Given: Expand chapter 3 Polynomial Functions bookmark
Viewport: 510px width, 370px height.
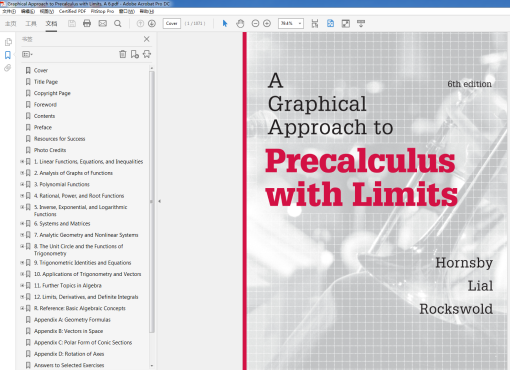Looking at the screenshot, I should (22, 184).
